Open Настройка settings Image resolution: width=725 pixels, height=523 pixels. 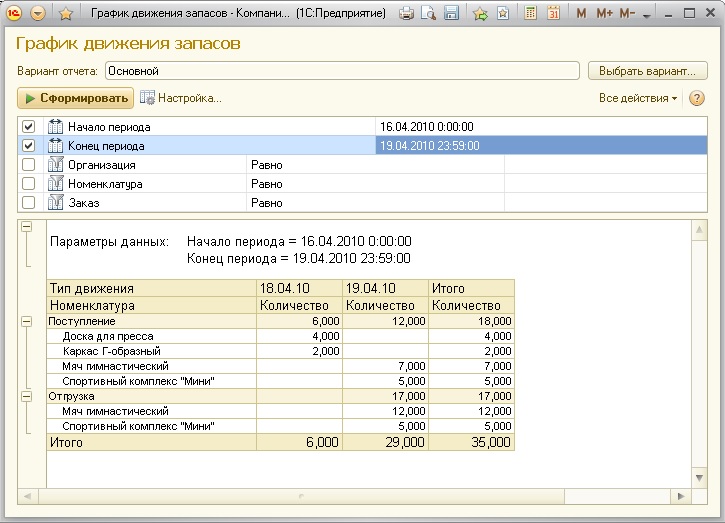tap(181, 98)
